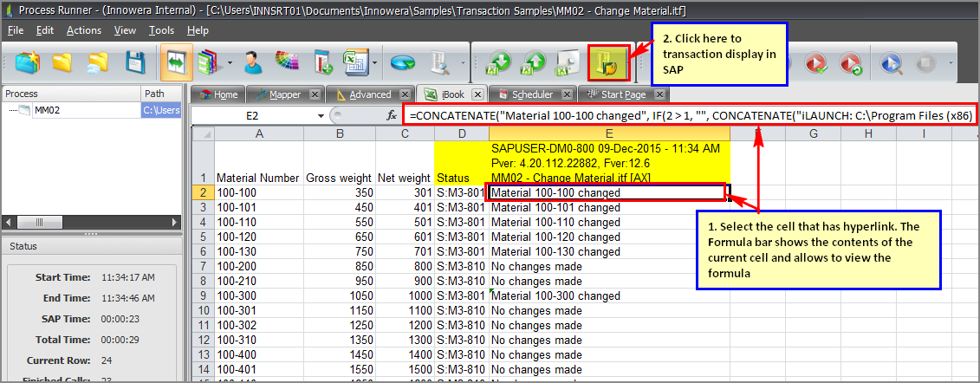Viewport: 980px width, 383px height.
Task: Open the Actions menu
Action: pyautogui.click(x=83, y=30)
